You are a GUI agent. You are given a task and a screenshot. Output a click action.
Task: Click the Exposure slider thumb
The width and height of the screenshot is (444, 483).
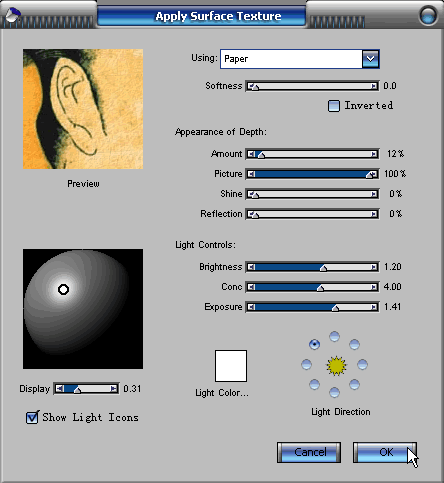(335, 308)
